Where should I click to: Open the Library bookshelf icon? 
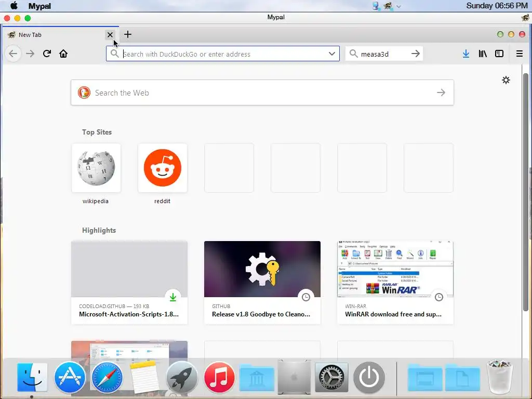483,54
